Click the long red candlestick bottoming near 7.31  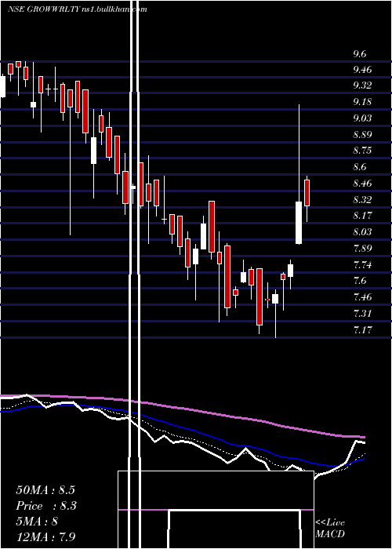coord(260,296)
